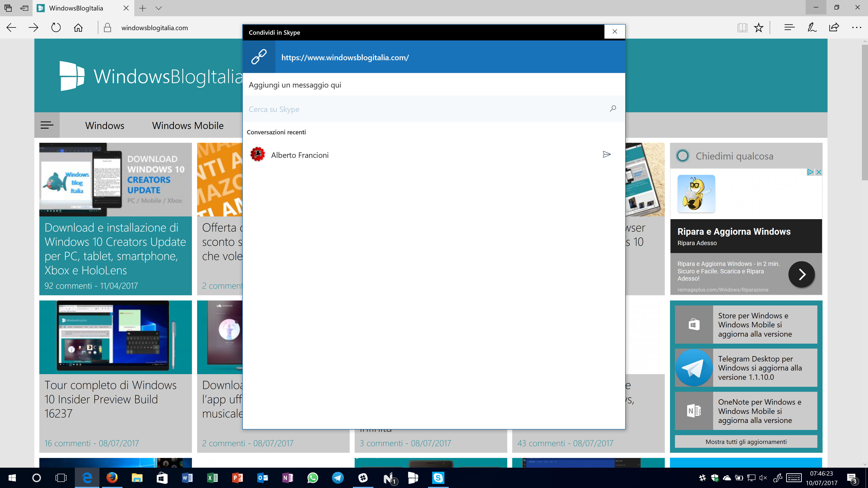Open a new tab with plus icon
868x488 pixels.
pyautogui.click(x=143, y=8)
